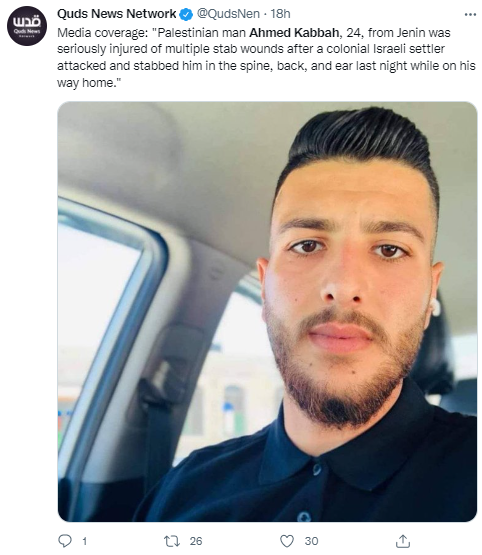Open the share upload icon
The height and width of the screenshot is (555, 482).
pyautogui.click(x=403, y=541)
